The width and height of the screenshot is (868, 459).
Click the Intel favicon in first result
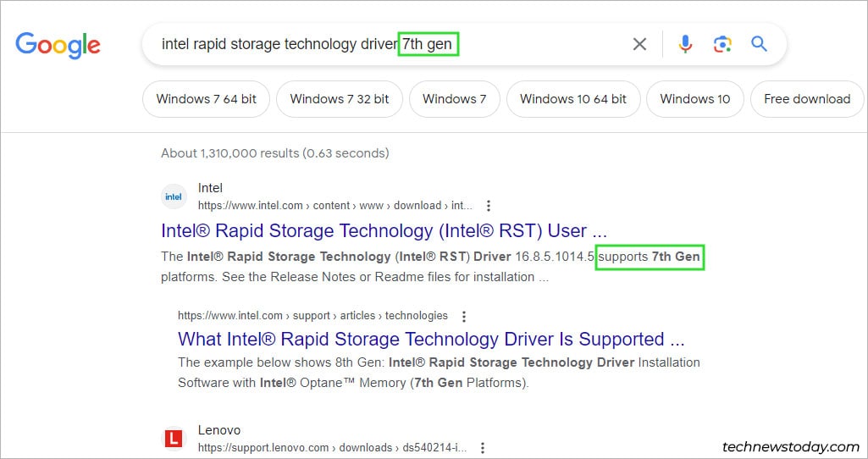pos(174,196)
